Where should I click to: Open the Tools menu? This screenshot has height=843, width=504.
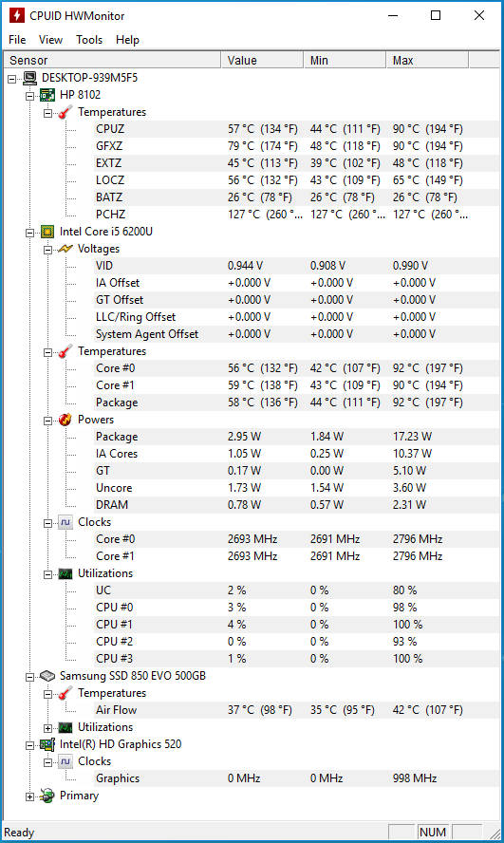pyautogui.click(x=89, y=40)
